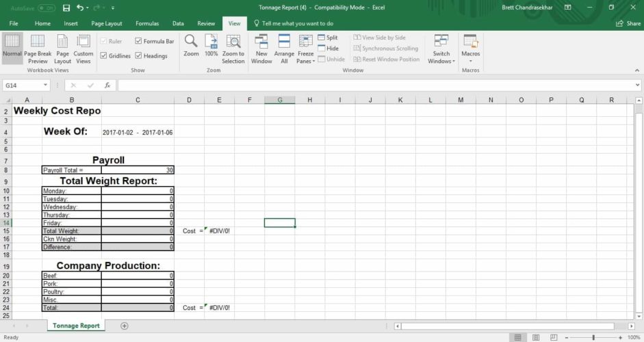This screenshot has width=644, height=342.
Task: Open Custom Views
Action: pyautogui.click(x=83, y=42)
